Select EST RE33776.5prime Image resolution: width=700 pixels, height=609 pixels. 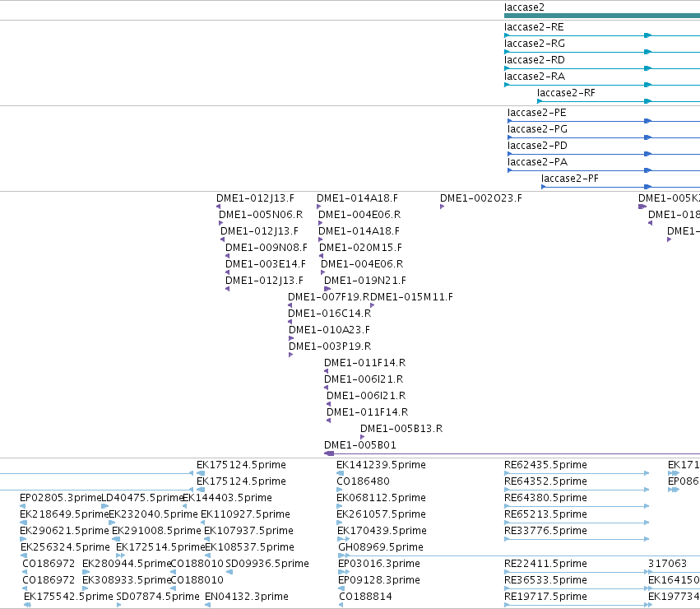[x=545, y=531]
